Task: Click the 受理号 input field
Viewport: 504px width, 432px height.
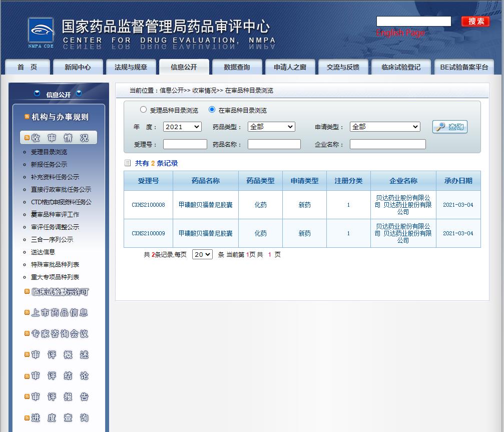Action: [185, 144]
